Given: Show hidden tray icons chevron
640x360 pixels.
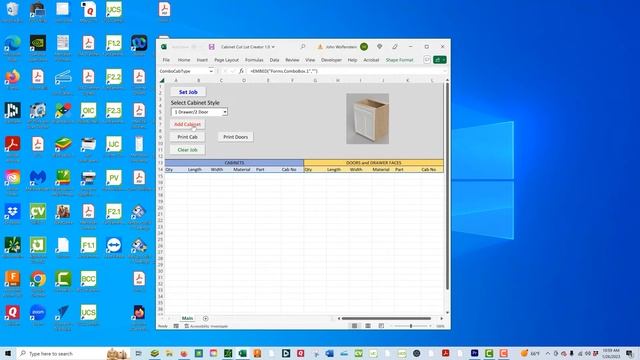Looking at the screenshot, I should tap(548, 353).
